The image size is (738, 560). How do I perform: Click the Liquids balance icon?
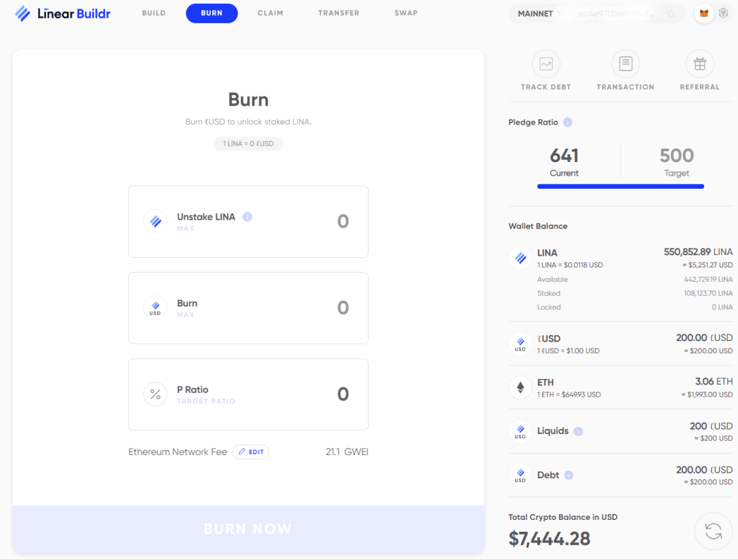pyautogui.click(x=521, y=431)
